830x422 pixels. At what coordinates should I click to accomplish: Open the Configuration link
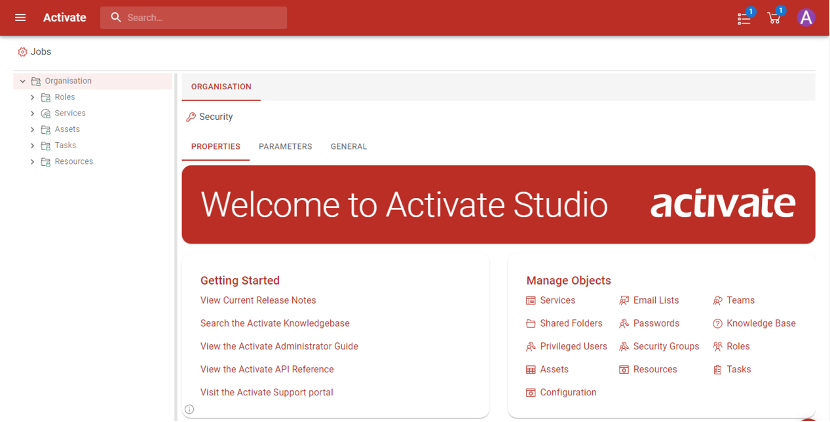[568, 392]
